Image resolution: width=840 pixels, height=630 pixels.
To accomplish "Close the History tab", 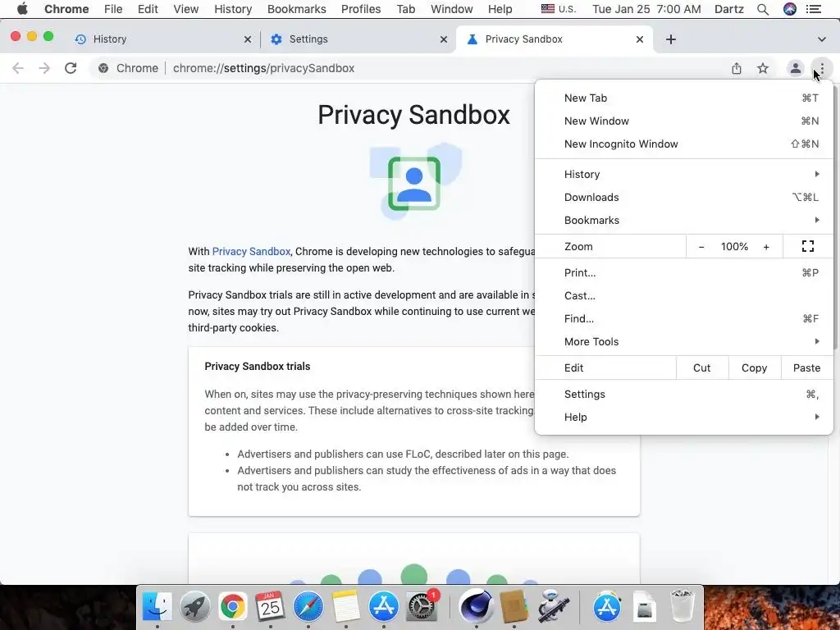I will [x=248, y=39].
